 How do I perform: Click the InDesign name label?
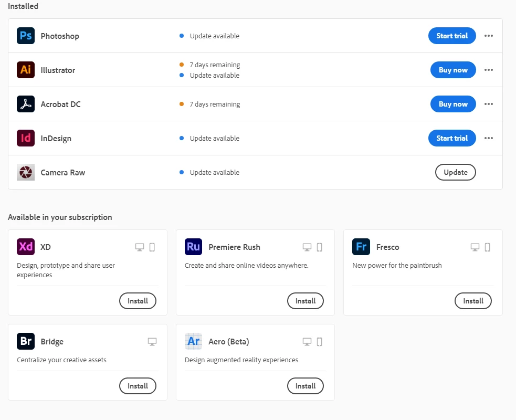[x=56, y=139]
